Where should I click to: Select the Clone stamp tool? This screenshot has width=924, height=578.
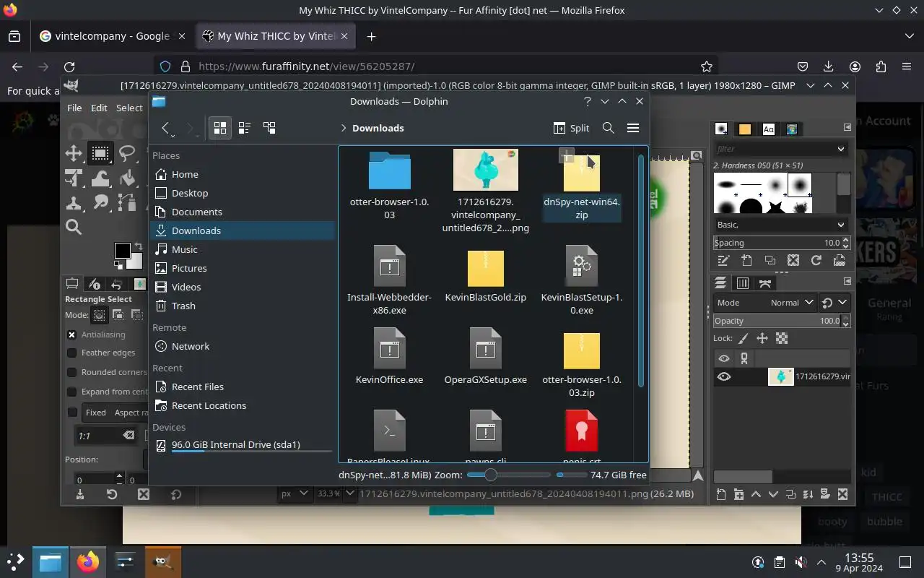click(x=74, y=203)
